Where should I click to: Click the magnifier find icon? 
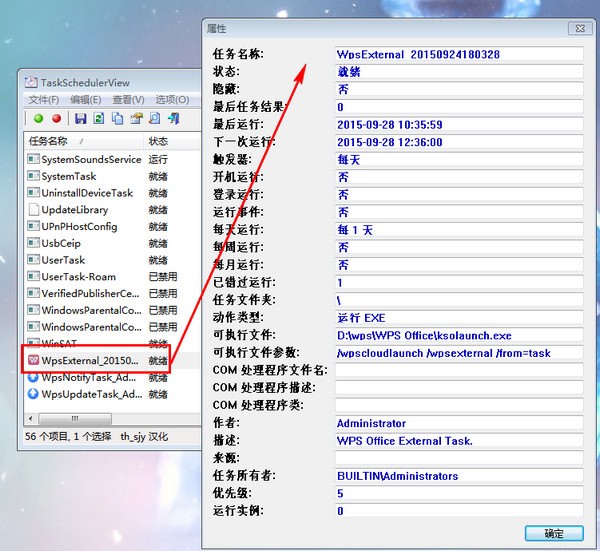click(x=154, y=119)
